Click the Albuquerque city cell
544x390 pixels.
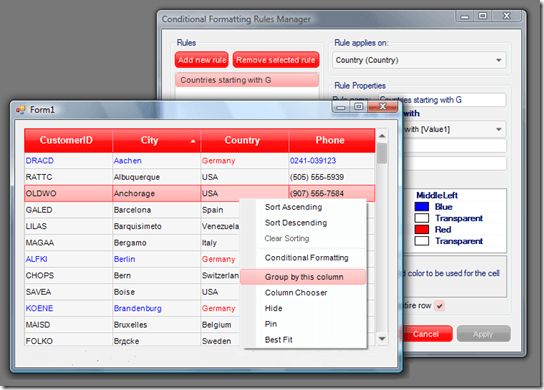point(156,177)
